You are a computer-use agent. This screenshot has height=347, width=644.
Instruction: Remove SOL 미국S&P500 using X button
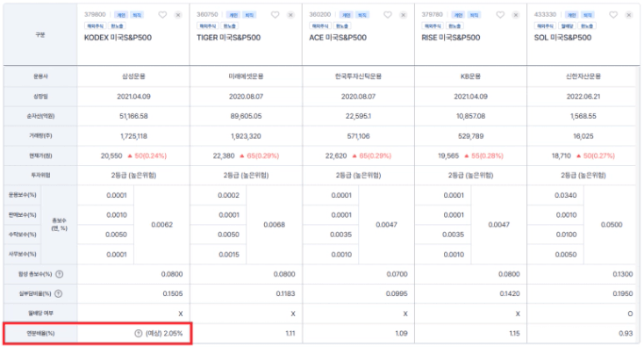628,15
